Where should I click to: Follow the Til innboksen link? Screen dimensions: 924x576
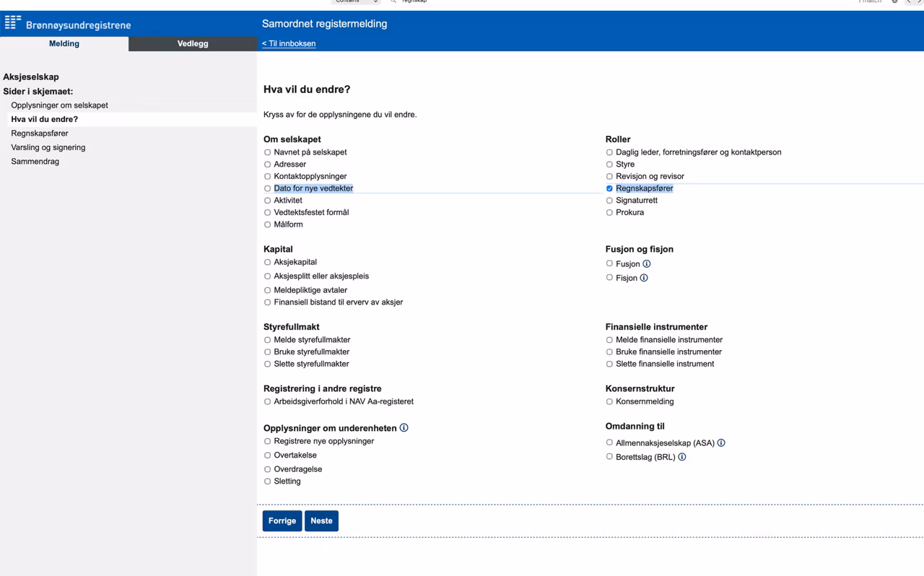coord(289,43)
